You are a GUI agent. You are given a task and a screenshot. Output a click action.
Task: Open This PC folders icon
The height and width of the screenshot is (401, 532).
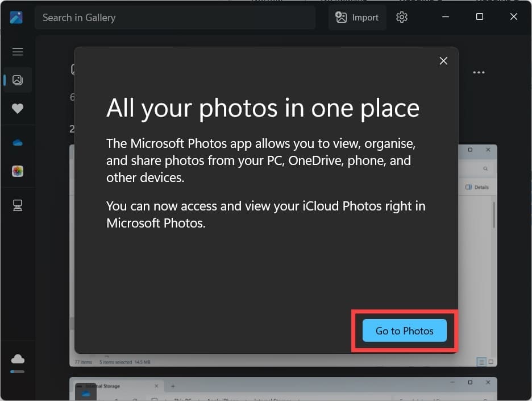click(x=18, y=205)
